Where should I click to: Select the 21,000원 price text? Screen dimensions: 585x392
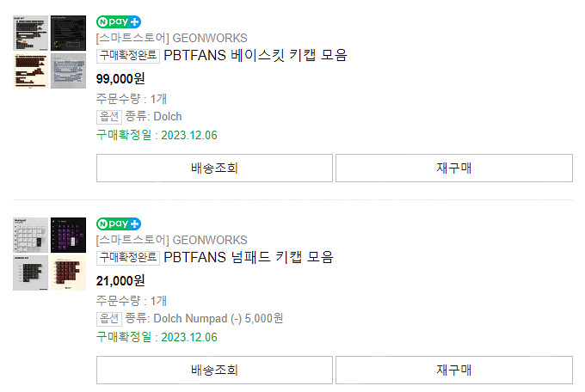(120, 280)
